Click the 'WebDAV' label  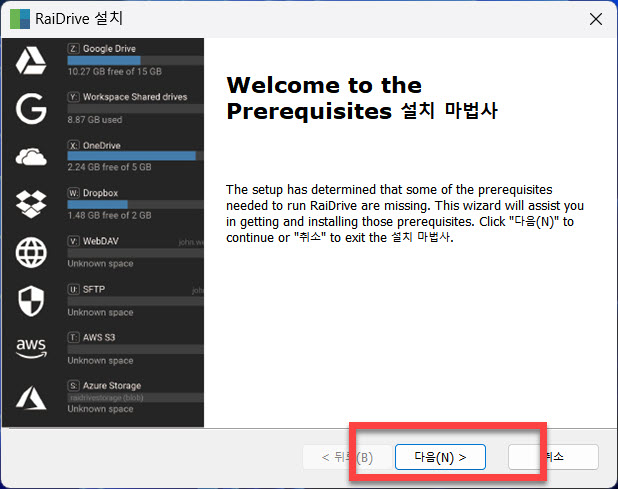pyautogui.click(x=101, y=241)
